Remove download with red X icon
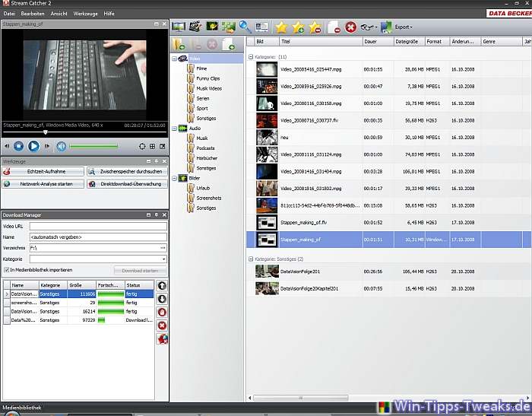The height and width of the screenshot is (416, 532). tap(162, 325)
